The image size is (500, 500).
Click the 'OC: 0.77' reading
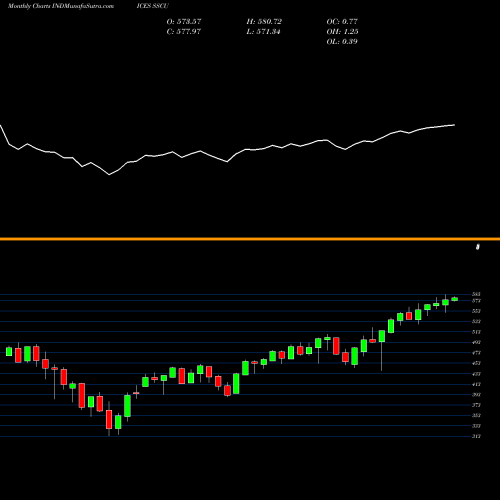tap(342, 22)
